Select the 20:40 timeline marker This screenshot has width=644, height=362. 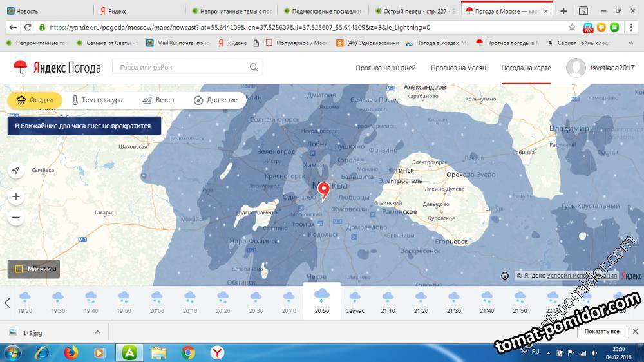(289, 303)
